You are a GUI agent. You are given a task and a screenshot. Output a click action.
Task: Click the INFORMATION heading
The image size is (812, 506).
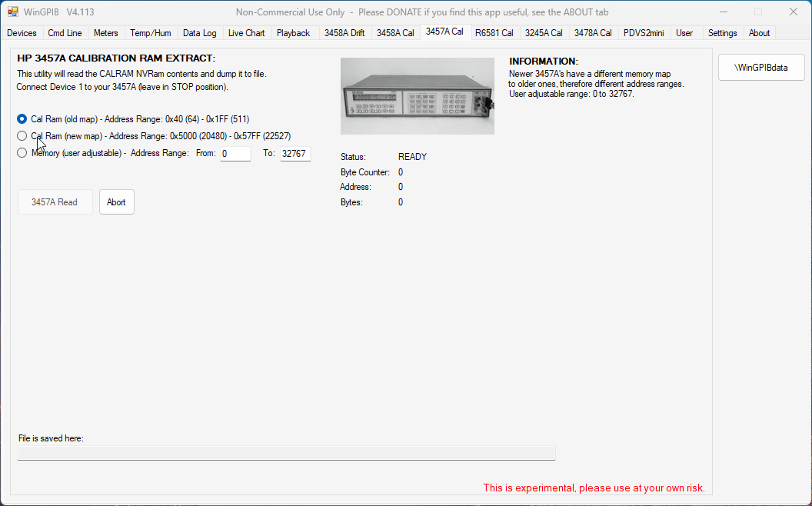pos(544,61)
